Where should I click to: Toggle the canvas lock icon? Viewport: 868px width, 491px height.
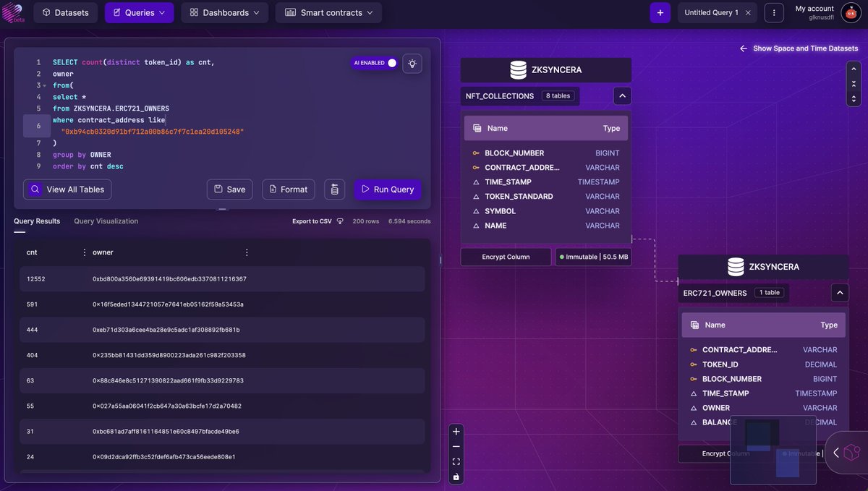(456, 477)
